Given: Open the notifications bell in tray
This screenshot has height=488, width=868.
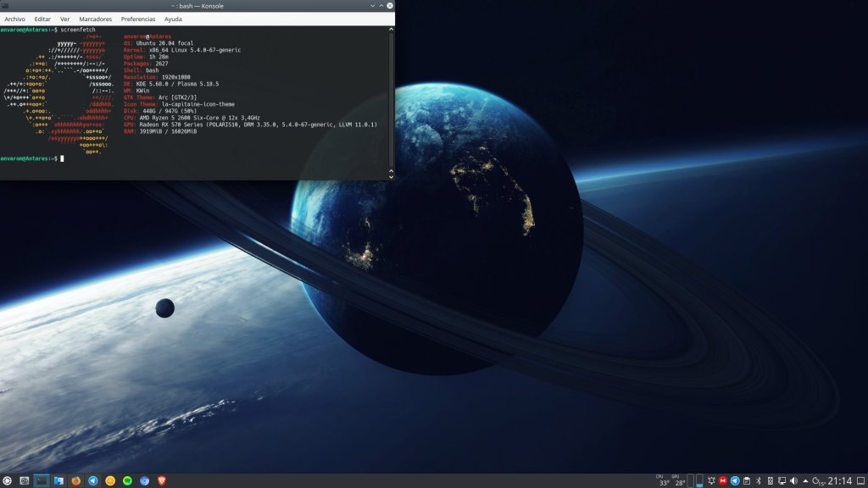Looking at the screenshot, I should (x=711, y=480).
